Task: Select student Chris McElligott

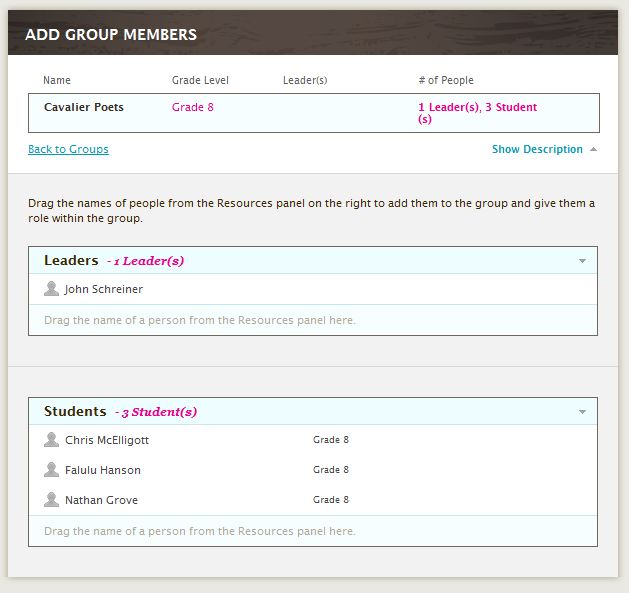Action: pyautogui.click(x=107, y=440)
